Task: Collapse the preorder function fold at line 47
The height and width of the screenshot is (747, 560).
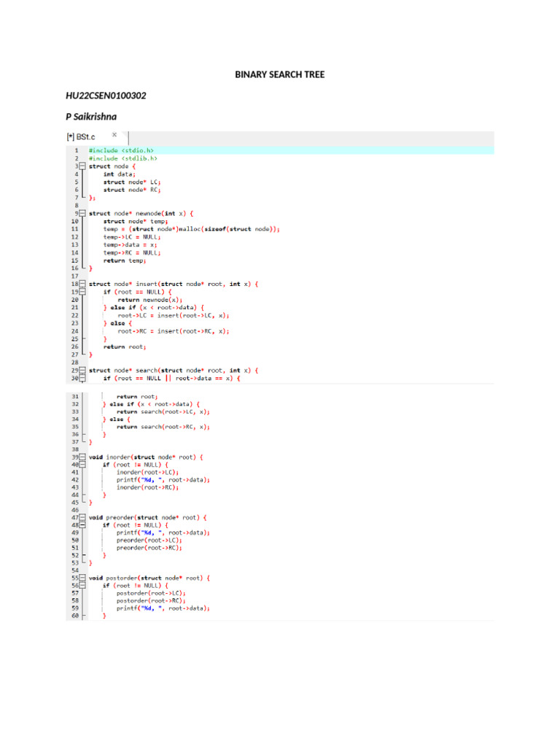Action: (x=82, y=517)
